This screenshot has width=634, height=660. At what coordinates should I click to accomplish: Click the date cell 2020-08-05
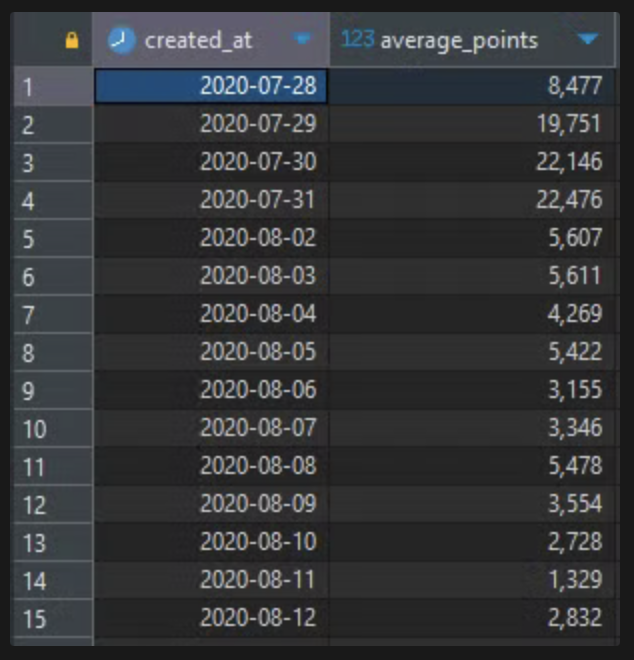(211, 351)
